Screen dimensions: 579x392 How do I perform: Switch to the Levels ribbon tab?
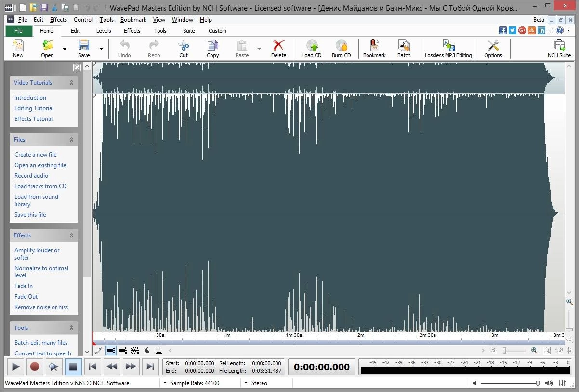[x=104, y=31]
